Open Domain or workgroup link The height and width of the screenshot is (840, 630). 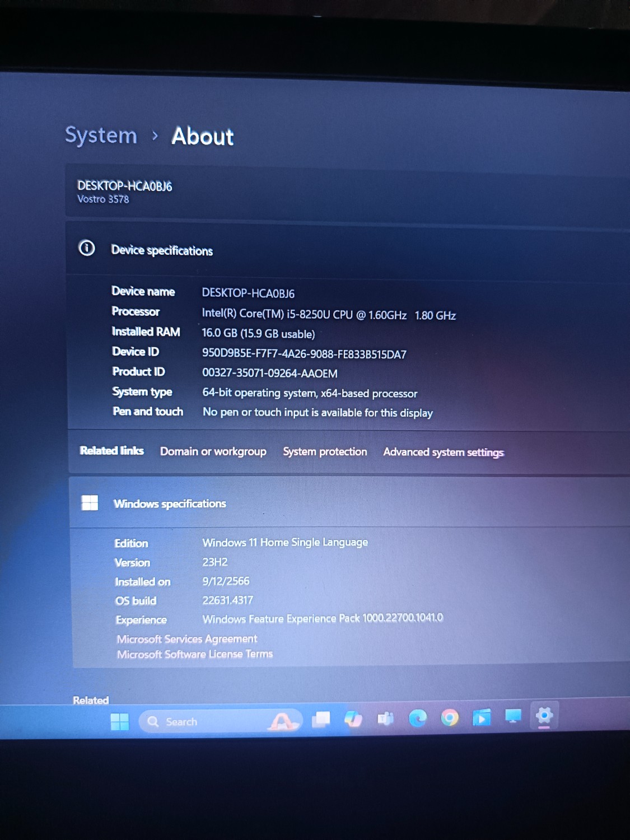point(213,451)
